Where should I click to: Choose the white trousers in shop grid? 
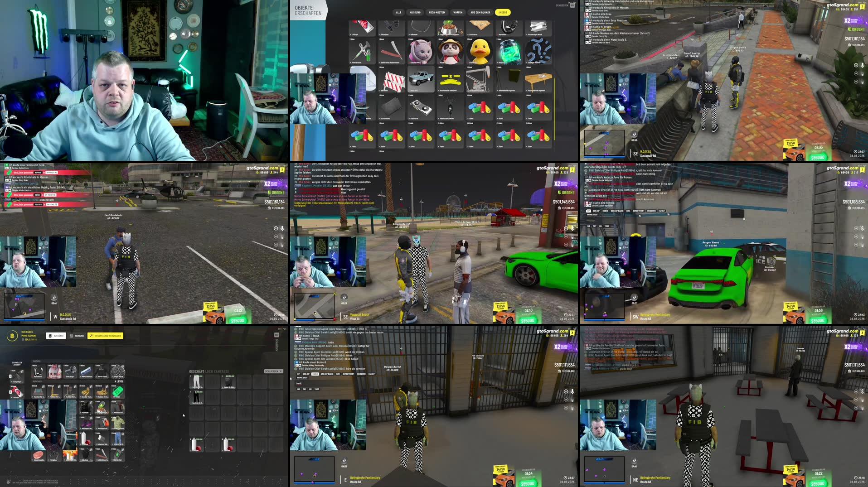click(x=197, y=382)
